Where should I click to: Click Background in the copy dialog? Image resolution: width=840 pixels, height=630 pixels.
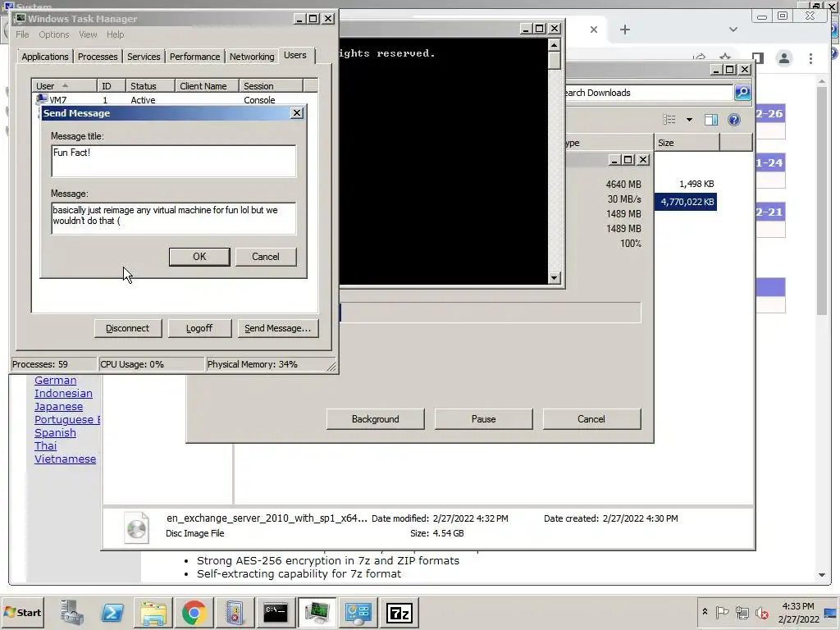click(x=376, y=419)
